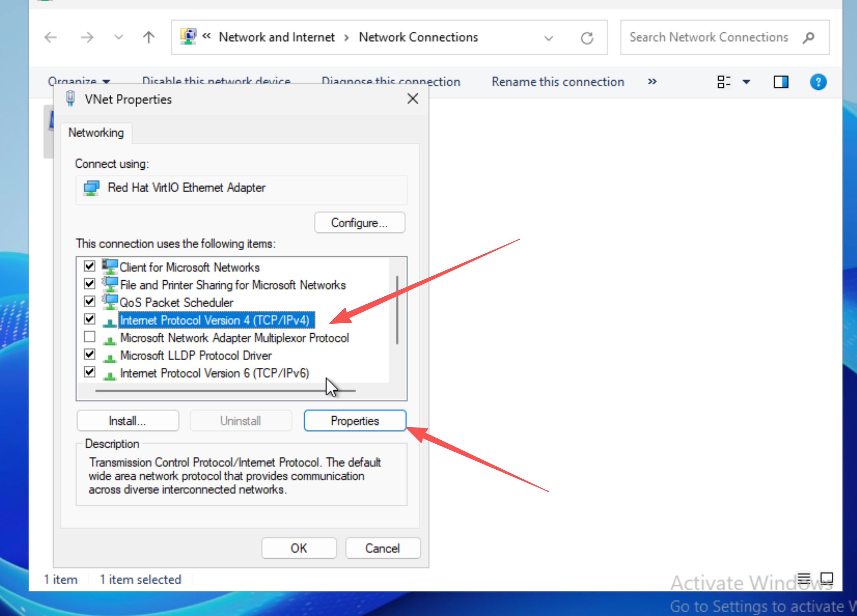The image size is (857, 616).
Task: Uncheck Internet Protocol Version 6 checkbox
Action: [89, 372]
